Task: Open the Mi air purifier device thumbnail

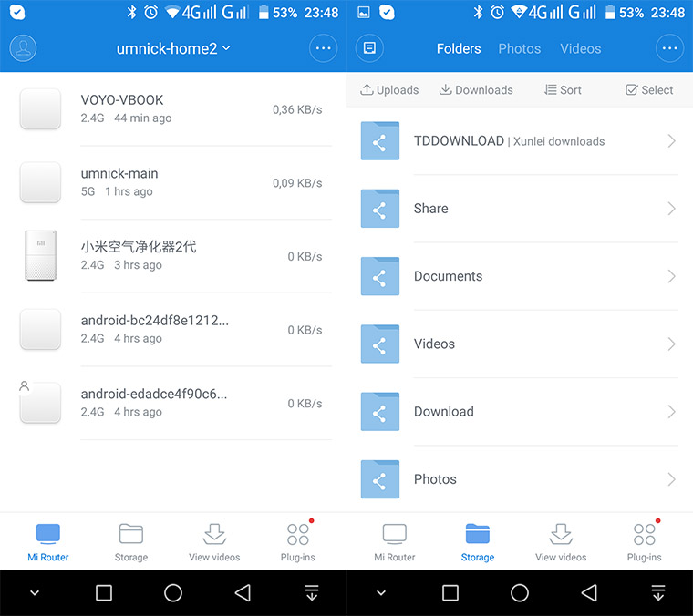Action: tap(40, 255)
